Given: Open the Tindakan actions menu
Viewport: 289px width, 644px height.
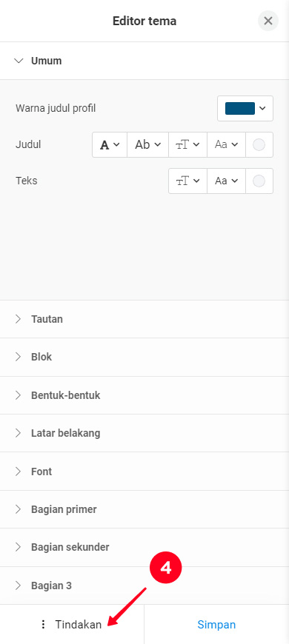Looking at the screenshot, I should pos(72,625).
